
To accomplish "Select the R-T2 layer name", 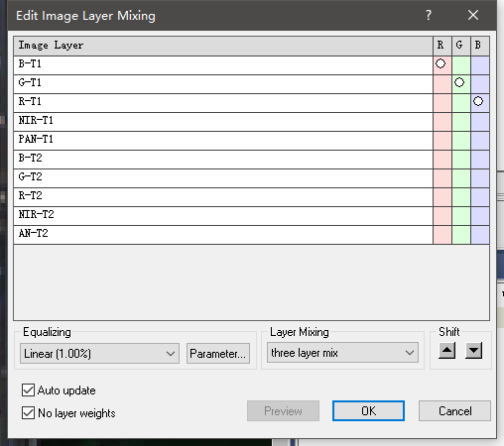I will click(x=31, y=195).
